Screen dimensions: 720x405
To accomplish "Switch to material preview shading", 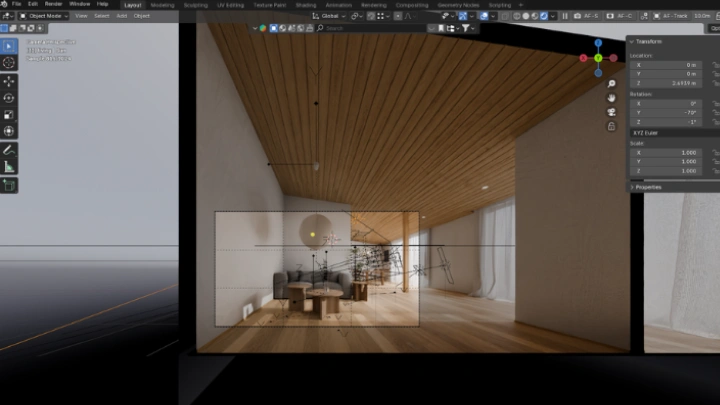I will point(535,16).
